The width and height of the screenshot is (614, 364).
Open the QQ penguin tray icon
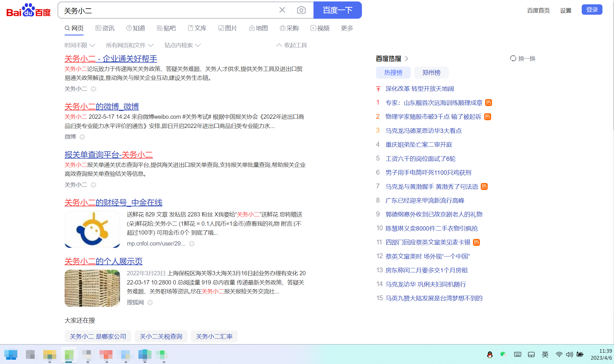click(x=490, y=354)
